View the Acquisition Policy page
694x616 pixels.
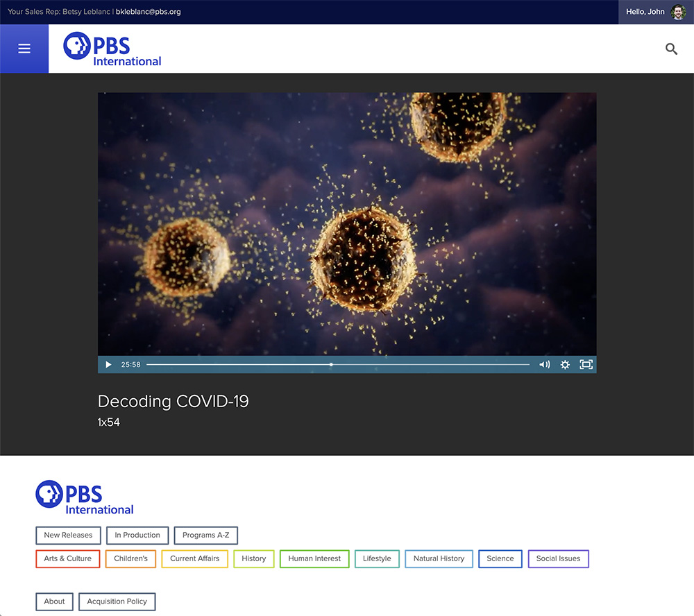(x=117, y=601)
